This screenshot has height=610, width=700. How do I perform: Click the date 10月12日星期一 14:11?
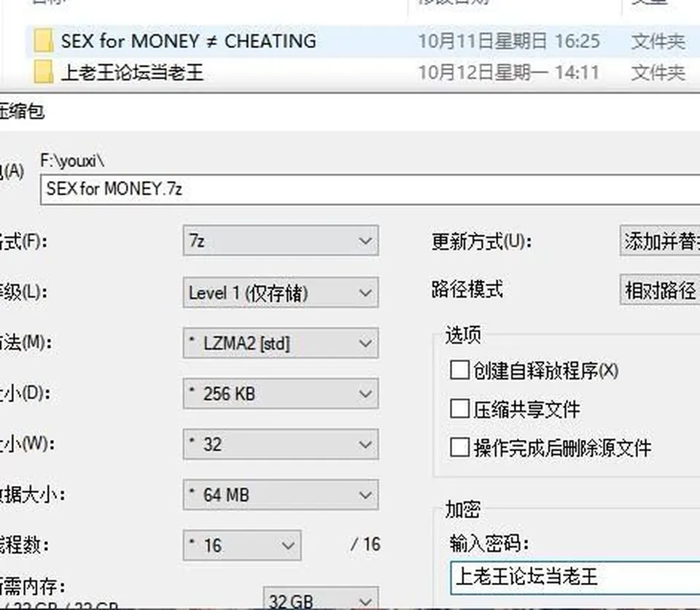pos(508,72)
